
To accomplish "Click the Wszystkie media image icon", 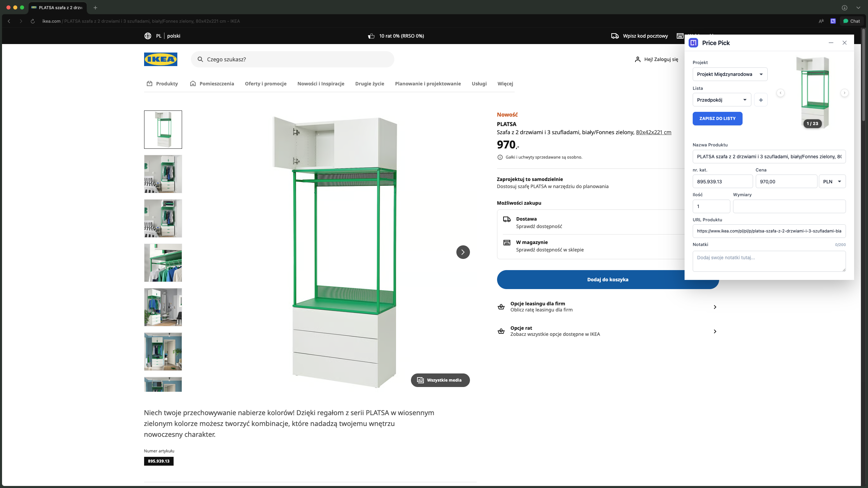I will (420, 380).
